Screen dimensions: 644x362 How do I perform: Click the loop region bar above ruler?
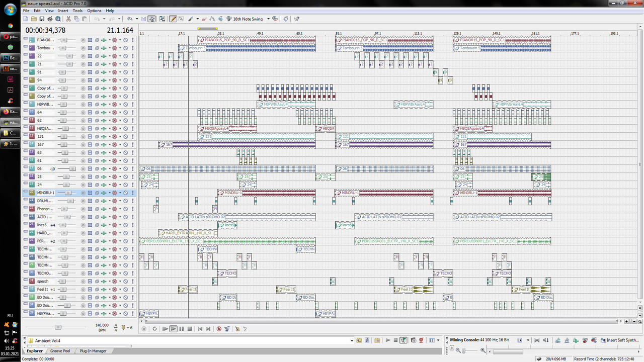point(207,29)
